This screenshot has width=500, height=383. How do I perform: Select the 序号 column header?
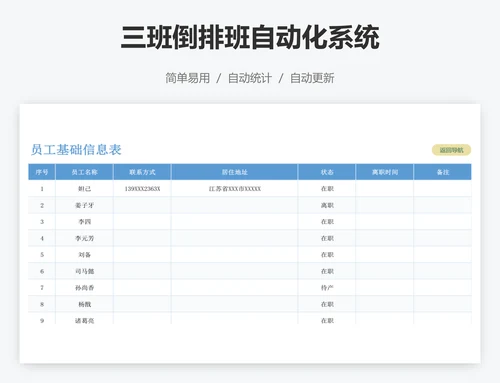pos(42,172)
